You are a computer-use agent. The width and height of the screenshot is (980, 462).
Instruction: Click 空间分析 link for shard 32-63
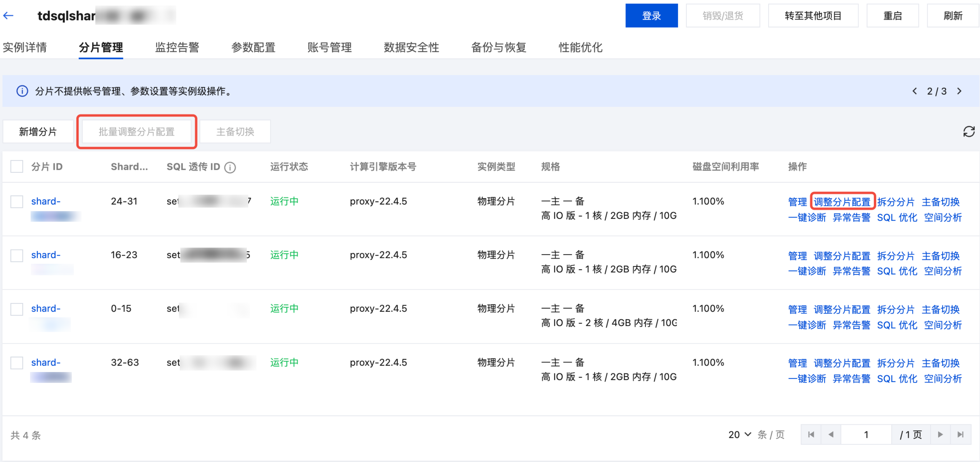tap(942, 379)
